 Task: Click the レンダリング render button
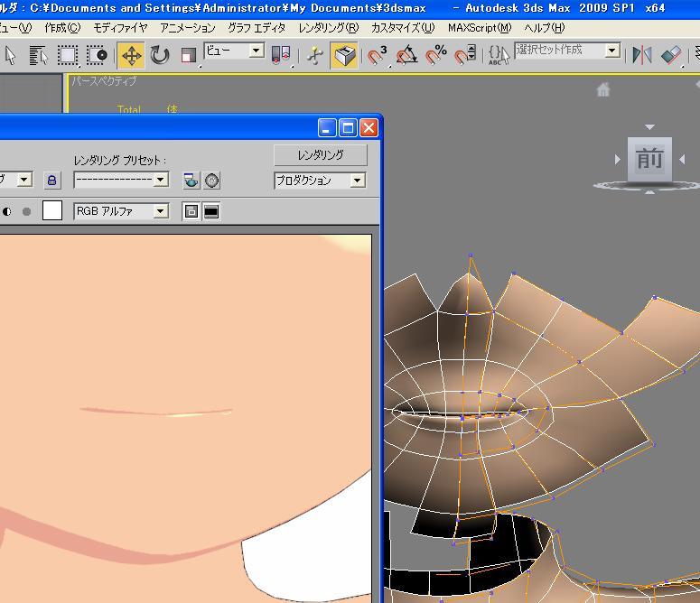click(321, 155)
